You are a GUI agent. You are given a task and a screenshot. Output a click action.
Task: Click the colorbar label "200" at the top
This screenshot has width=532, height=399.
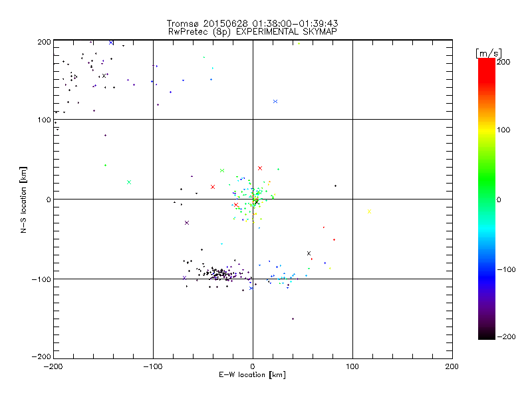(503, 62)
